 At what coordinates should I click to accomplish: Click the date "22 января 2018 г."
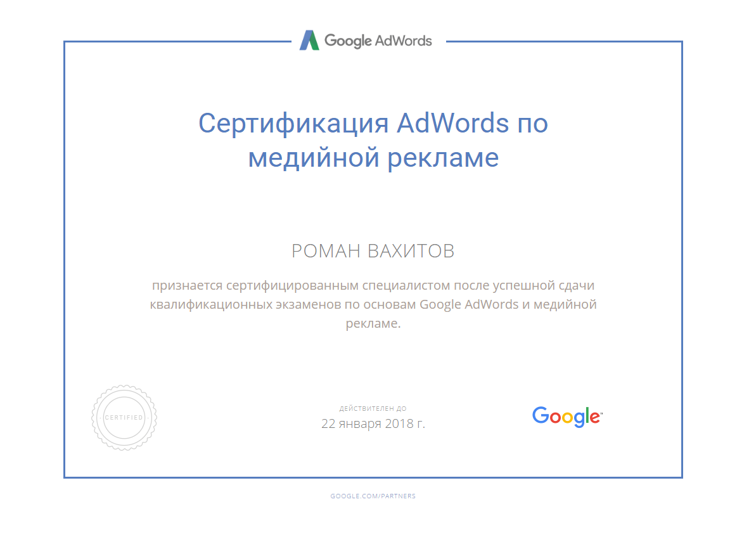click(x=373, y=423)
